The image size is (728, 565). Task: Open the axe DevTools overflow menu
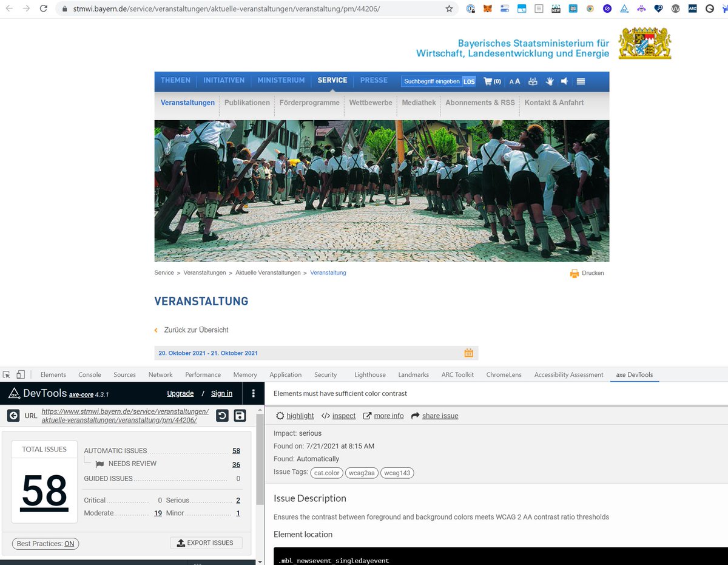click(x=253, y=393)
